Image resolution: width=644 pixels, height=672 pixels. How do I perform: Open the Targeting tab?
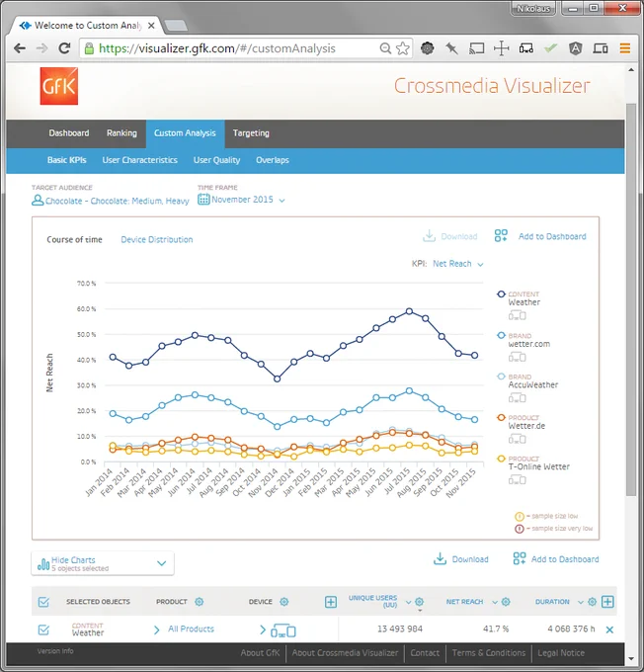tap(251, 133)
